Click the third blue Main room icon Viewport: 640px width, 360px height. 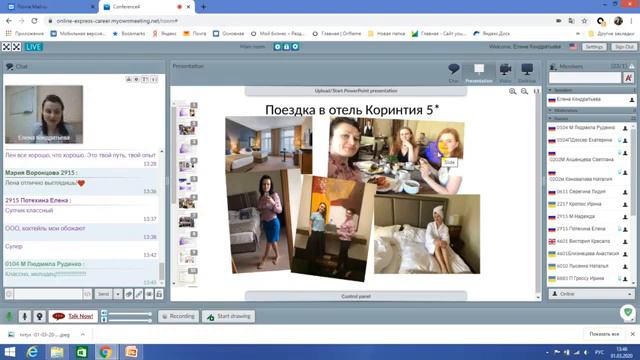[x=296, y=47]
